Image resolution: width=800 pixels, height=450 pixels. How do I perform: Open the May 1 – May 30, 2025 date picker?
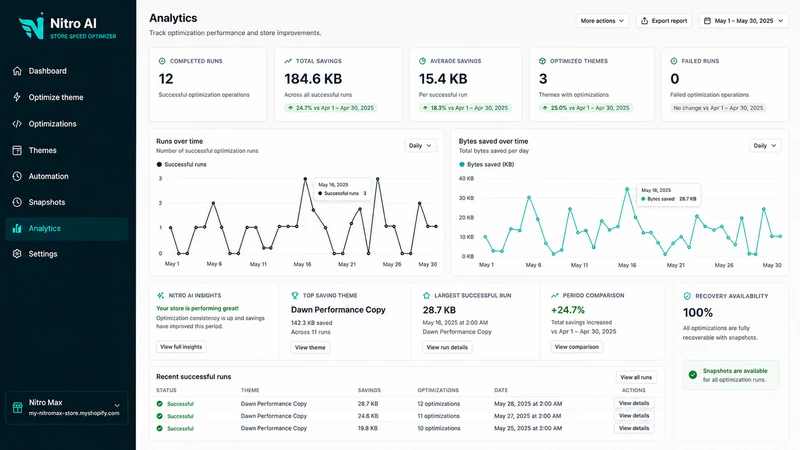coord(743,21)
